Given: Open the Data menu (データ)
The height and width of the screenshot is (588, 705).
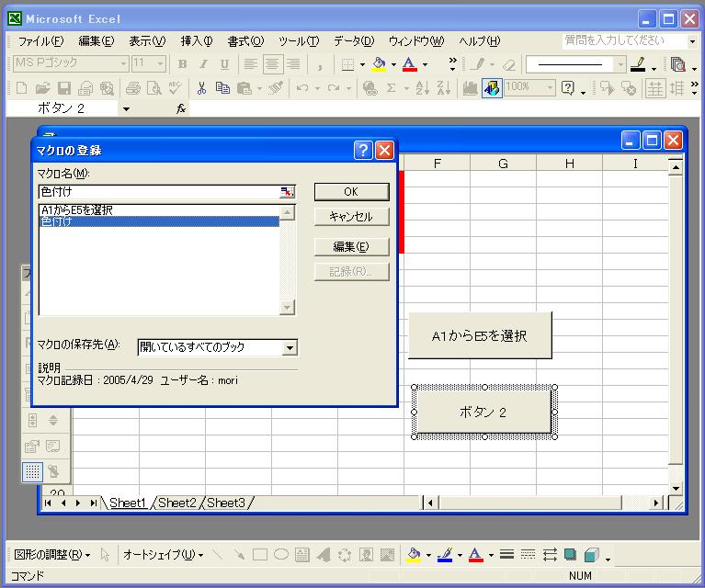Looking at the screenshot, I should 354,41.
